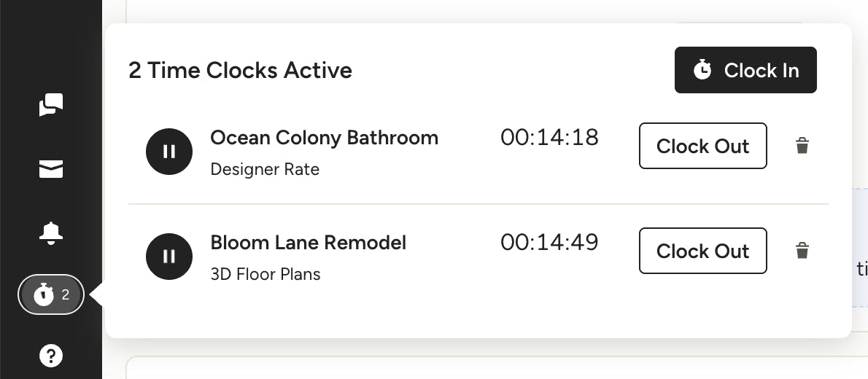
Task: Open the messages chat icon in sidebar
Action: (51, 104)
